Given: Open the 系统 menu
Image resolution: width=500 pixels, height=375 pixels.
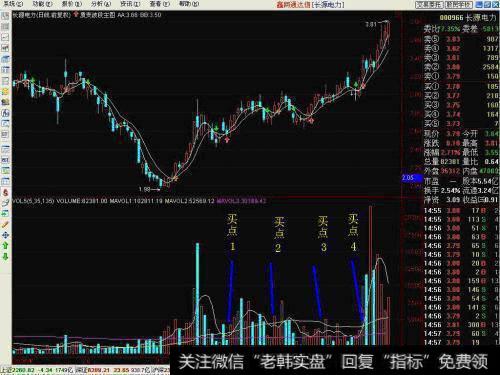Looking at the screenshot, I should click(13, 4).
